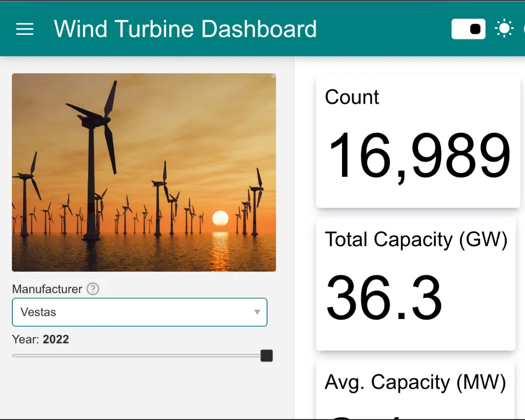Click the Manufacturer field label

pos(47,289)
